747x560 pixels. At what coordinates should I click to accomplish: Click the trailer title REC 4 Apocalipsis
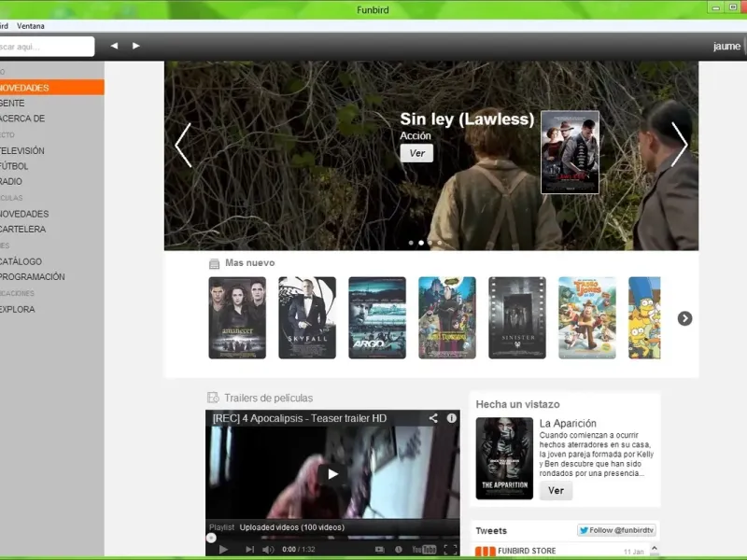coord(300,418)
